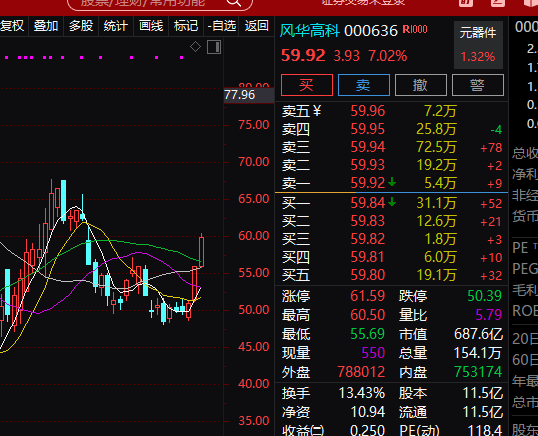This screenshot has height=436, width=538.
Task: Click the green down arrow beside 买一 price
Action: coord(392,202)
